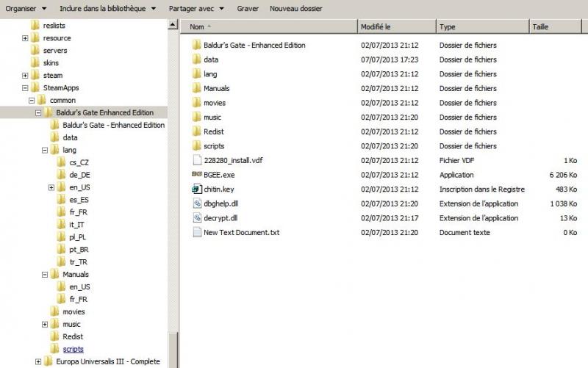Collapse the SteamApps folder in tree
The image size is (588, 368).
[x=25, y=87]
